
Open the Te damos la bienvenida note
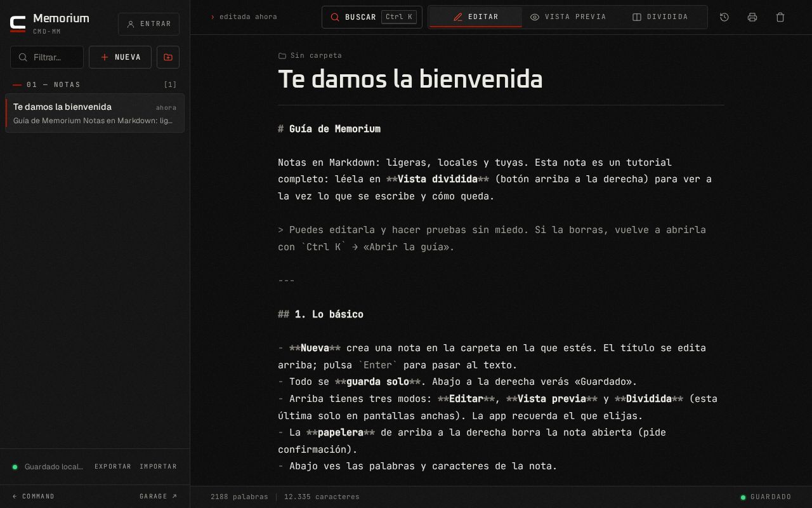click(95, 113)
